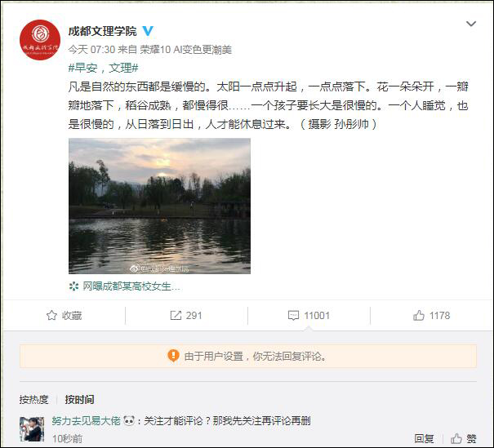Enlarge the sunset lake photo
494x448 pixels.
[159, 206]
